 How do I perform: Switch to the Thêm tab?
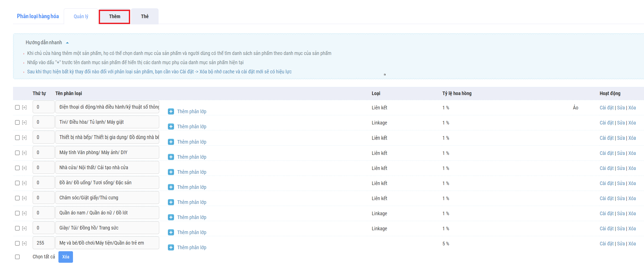point(114,17)
